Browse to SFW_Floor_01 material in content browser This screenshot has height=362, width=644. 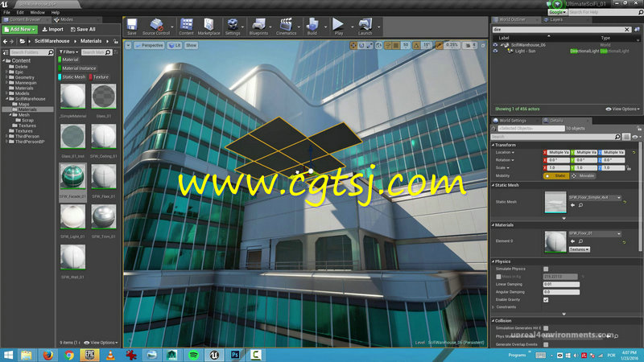coord(580,241)
